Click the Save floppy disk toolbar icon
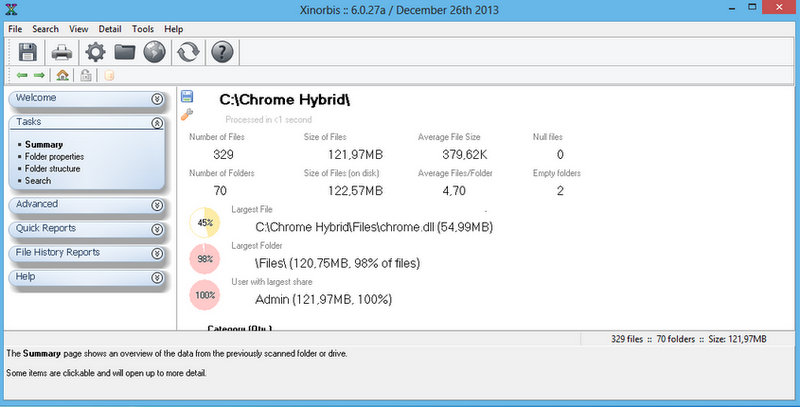This screenshot has width=800, height=407. pyautogui.click(x=28, y=52)
